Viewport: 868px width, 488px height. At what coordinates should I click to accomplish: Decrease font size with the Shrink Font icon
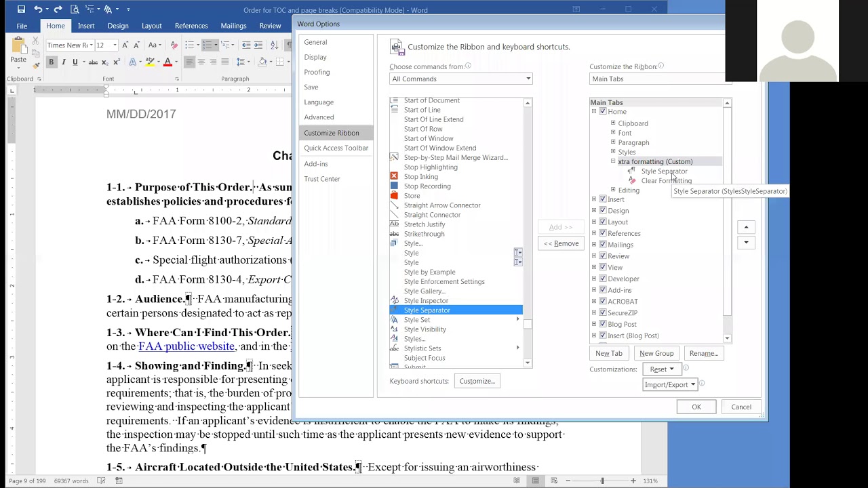136,45
